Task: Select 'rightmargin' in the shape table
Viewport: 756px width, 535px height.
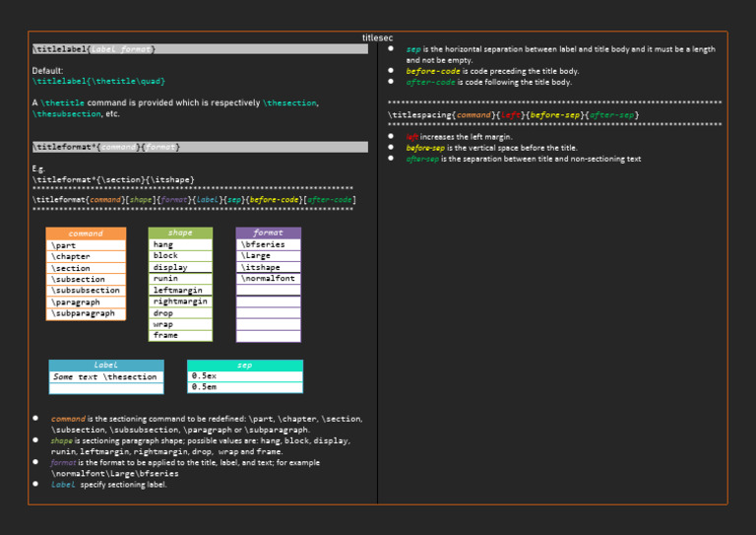Action: pyautogui.click(x=180, y=301)
